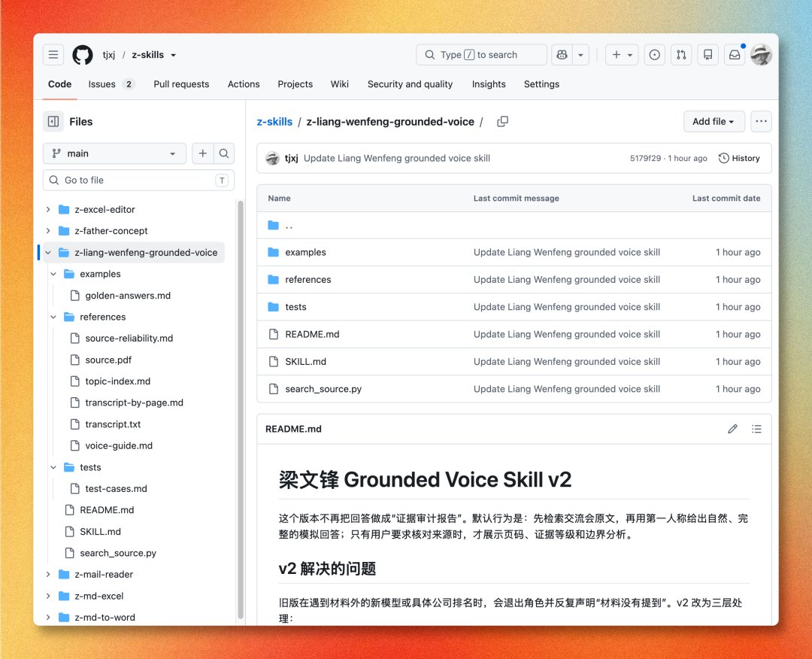
Task: Select source-reliability.md in file tree
Action: click(x=129, y=339)
